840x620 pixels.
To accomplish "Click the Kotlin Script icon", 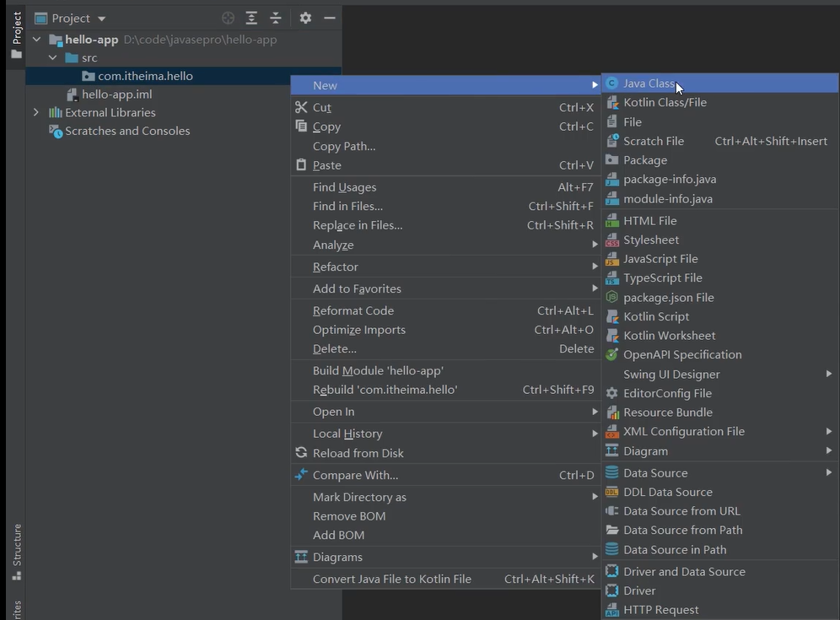I will [611, 316].
